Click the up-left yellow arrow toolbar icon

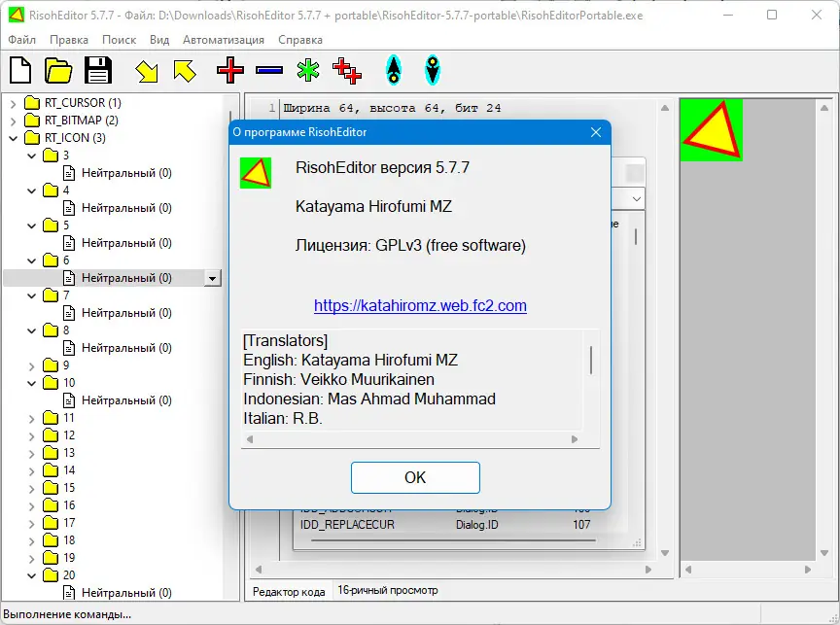pos(185,71)
